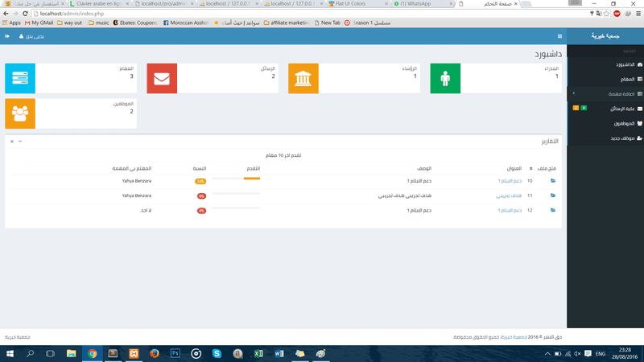
Task: Click the AdBlock extension icon
Action: [617, 14]
